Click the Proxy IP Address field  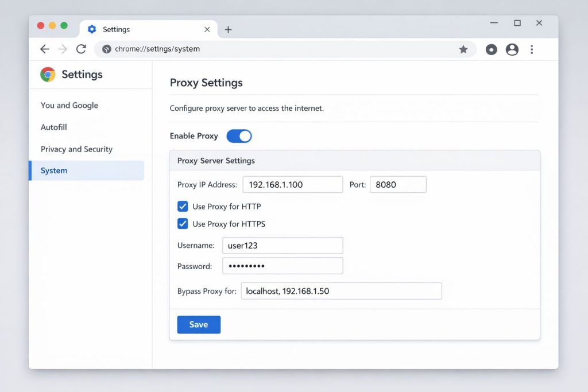coord(292,184)
